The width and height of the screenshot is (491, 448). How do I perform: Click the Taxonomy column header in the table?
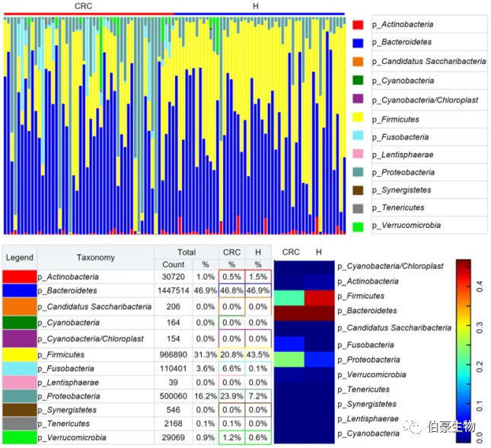(96, 258)
